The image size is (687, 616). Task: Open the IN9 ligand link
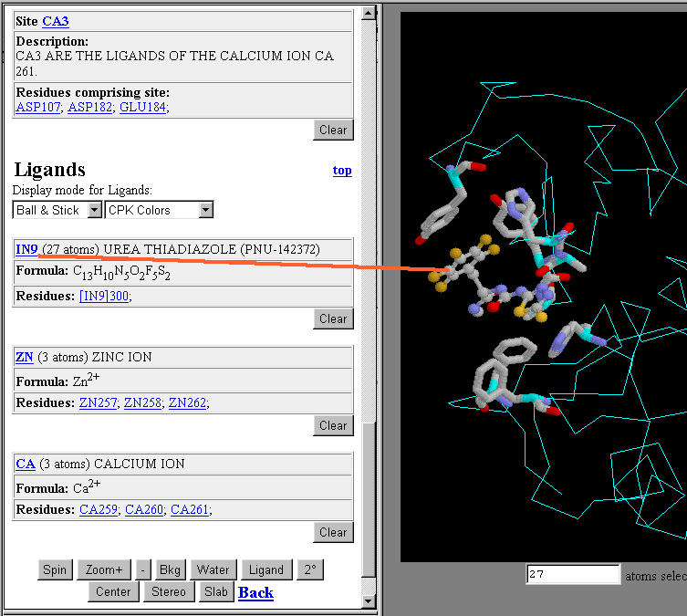coord(26,249)
